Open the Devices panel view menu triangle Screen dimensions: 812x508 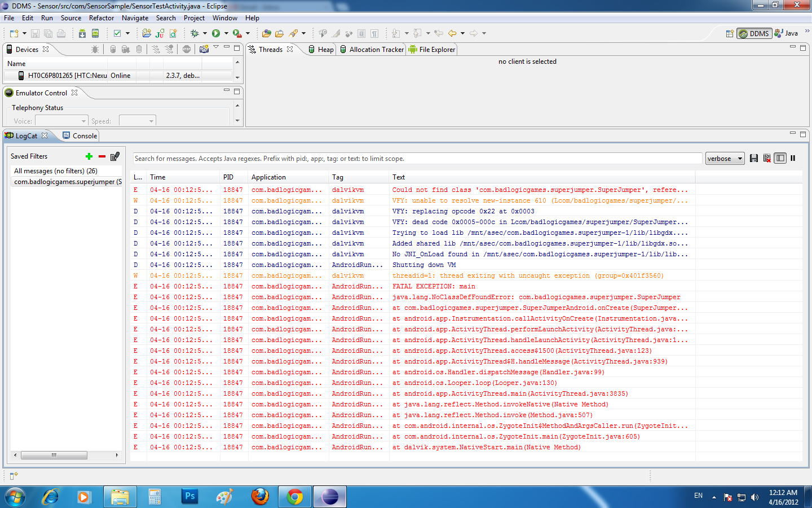pyautogui.click(x=216, y=48)
